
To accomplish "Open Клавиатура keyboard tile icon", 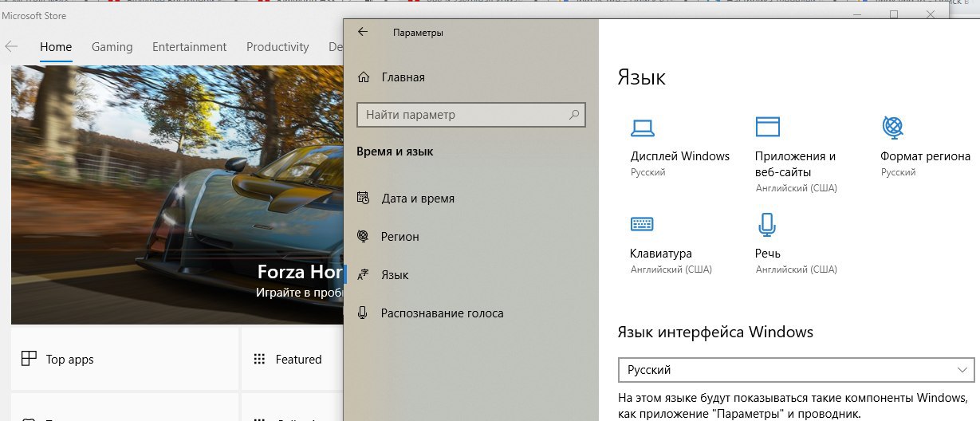I will click(642, 224).
